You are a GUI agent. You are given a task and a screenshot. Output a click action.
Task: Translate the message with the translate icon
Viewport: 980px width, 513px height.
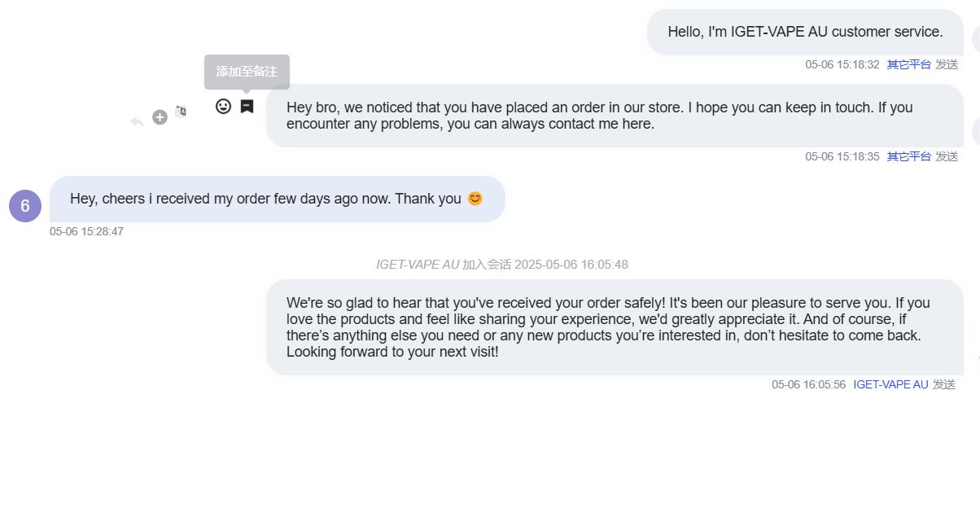coord(181,111)
